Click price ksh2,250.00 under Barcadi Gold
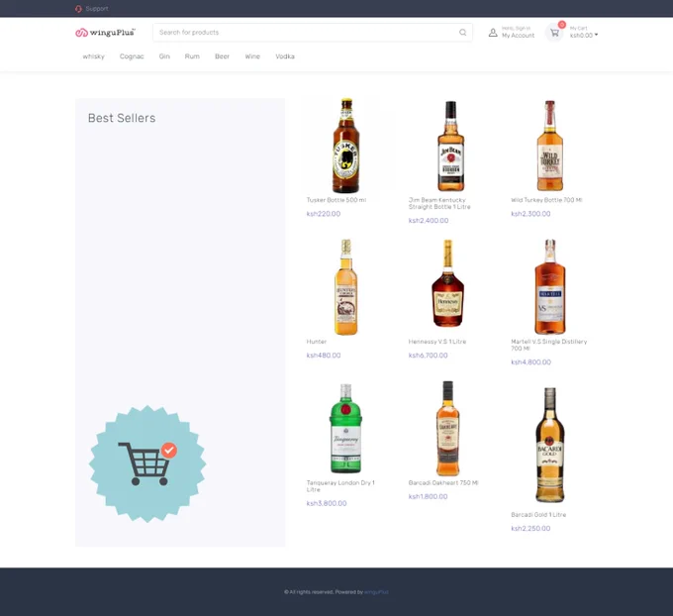 (x=530, y=529)
